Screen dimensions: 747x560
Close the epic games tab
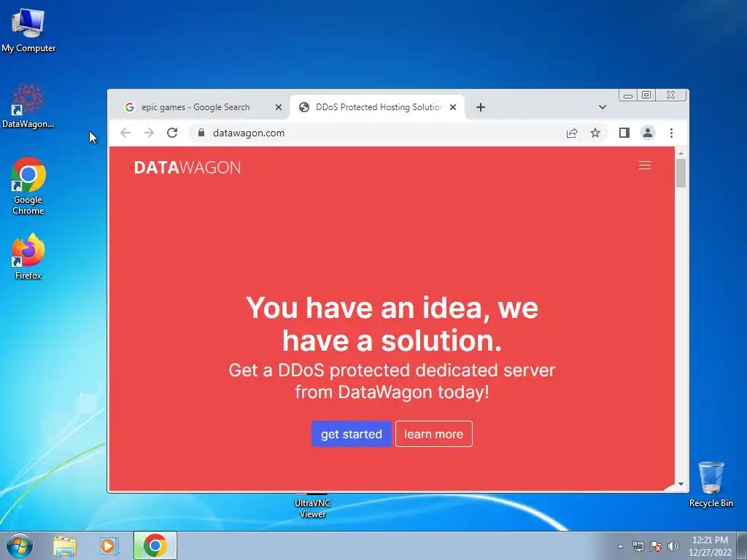pos(279,107)
